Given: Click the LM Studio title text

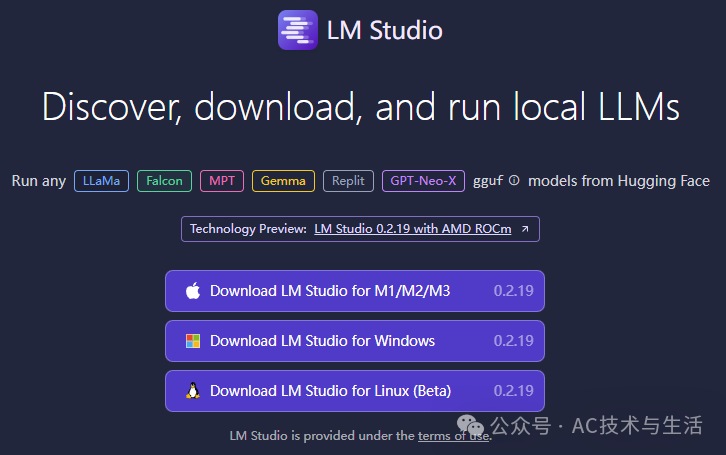Looking at the screenshot, I should point(385,31).
